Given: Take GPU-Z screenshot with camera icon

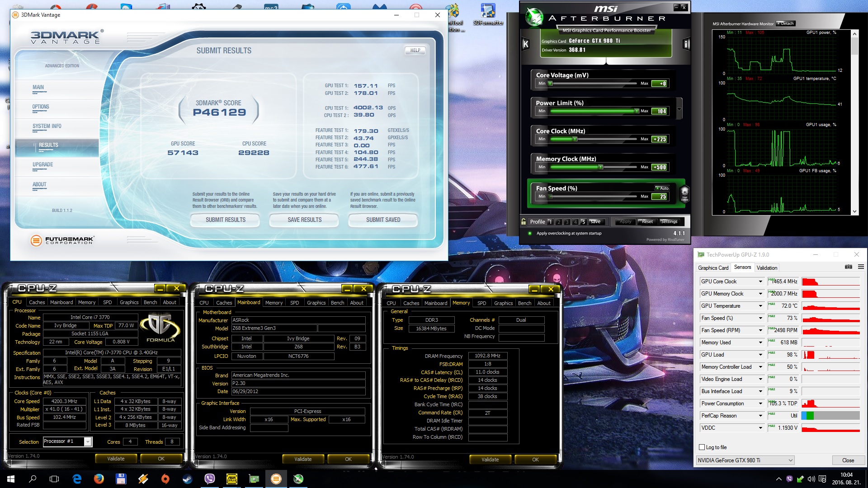Looking at the screenshot, I should (x=849, y=267).
